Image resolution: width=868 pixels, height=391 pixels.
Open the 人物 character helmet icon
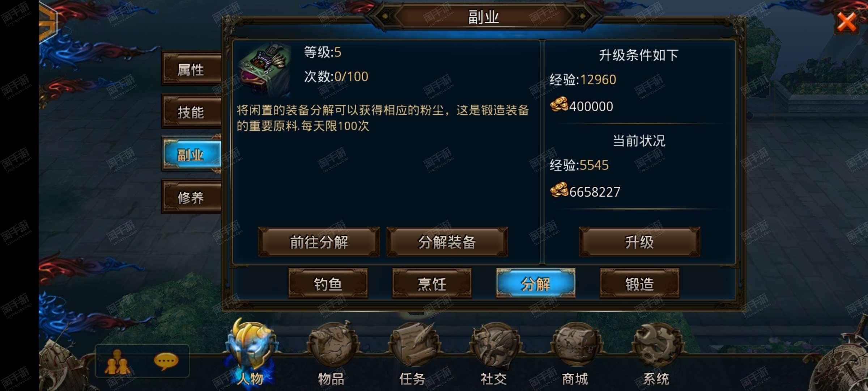(x=250, y=346)
